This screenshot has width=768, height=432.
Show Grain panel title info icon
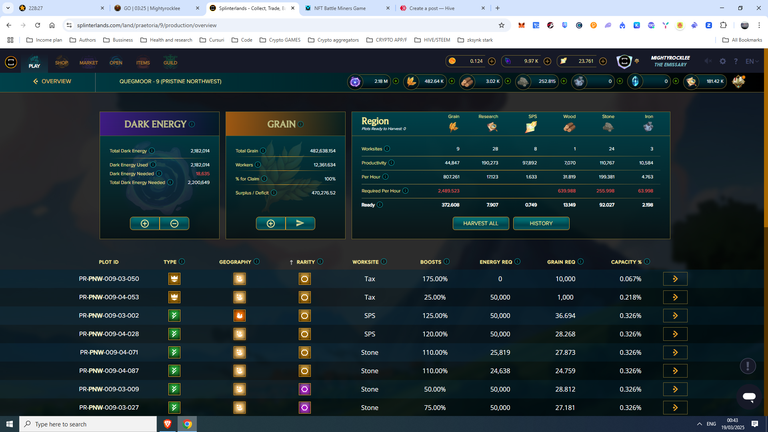click(301, 124)
